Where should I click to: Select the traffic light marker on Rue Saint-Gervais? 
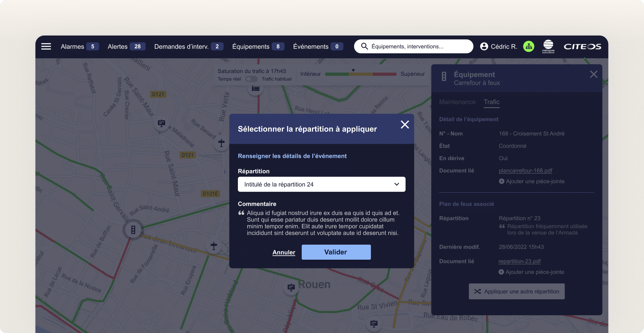(133, 230)
